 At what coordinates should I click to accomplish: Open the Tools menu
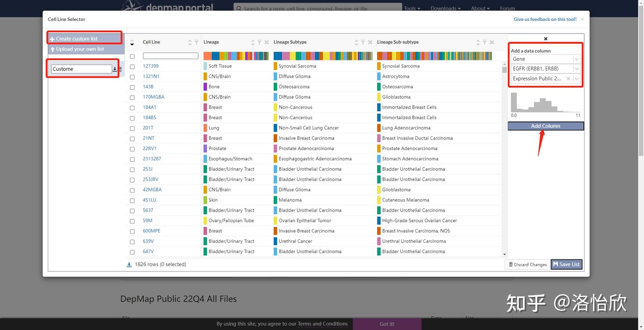tap(412, 8)
